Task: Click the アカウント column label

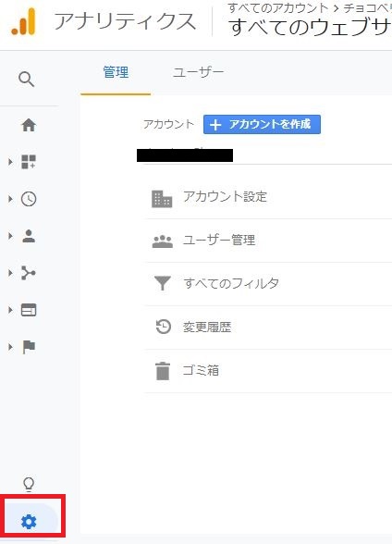Action: click(x=168, y=124)
